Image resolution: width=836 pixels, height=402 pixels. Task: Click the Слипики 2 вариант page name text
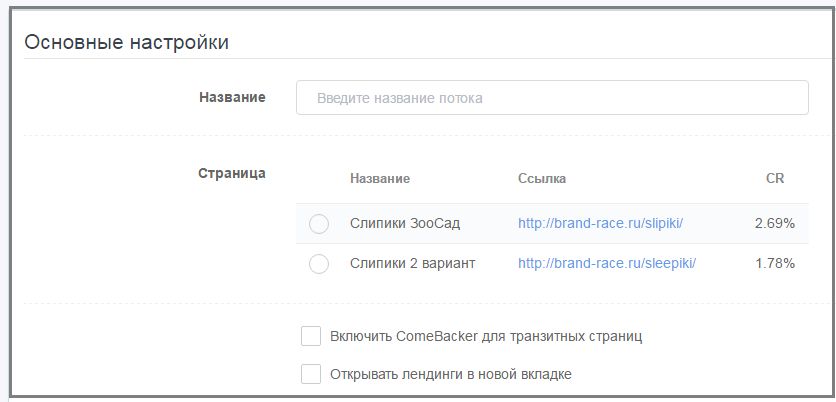click(412, 264)
